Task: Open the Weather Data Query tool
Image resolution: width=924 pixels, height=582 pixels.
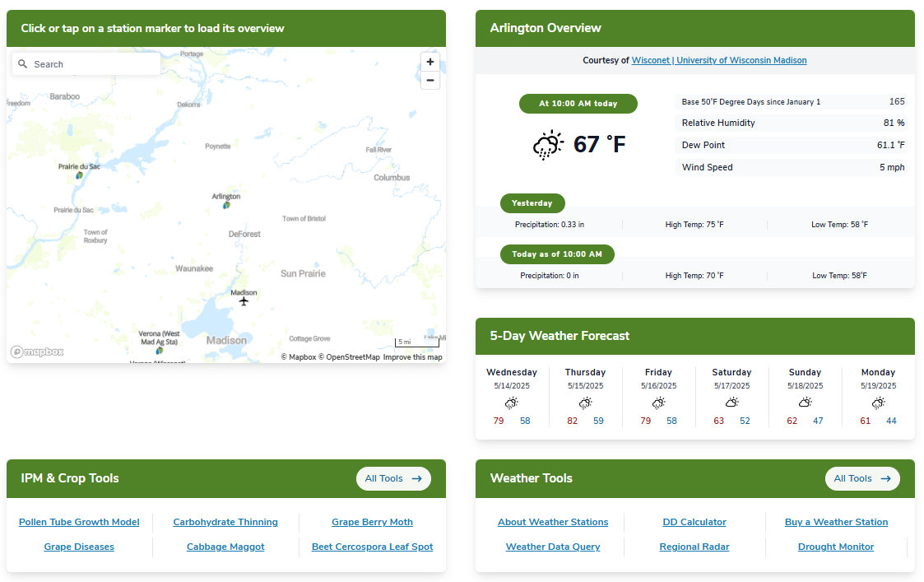Action: (x=552, y=547)
